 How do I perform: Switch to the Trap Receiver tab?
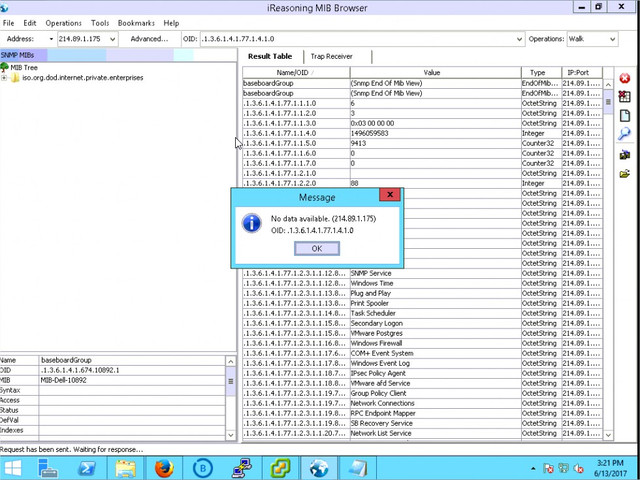tap(331, 56)
